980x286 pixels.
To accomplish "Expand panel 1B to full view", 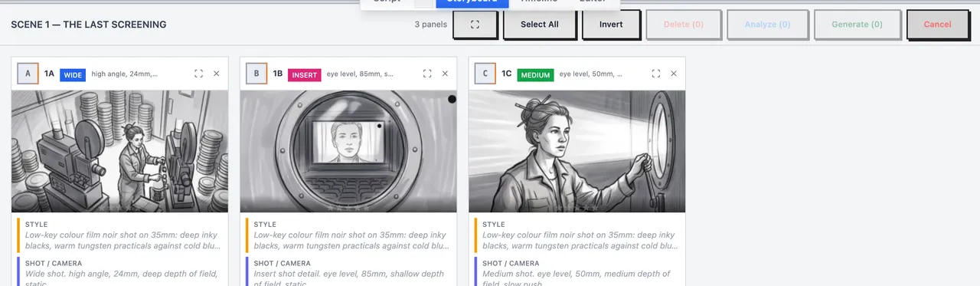I will point(427,74).
